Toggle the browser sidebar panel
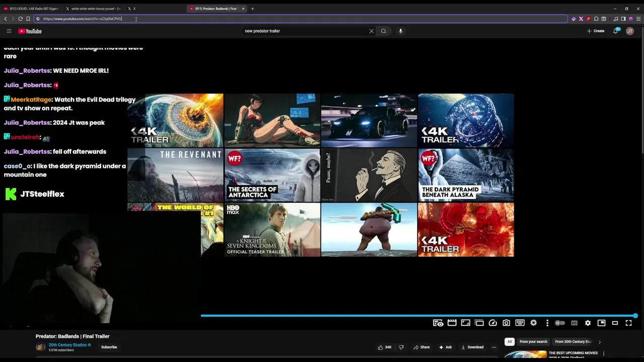The width and height of the screenshot is (644, 362). pos(623,19)
